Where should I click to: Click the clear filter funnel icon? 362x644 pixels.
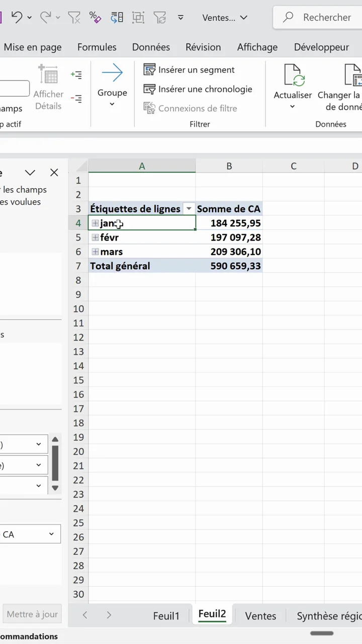tap(74, 18)
